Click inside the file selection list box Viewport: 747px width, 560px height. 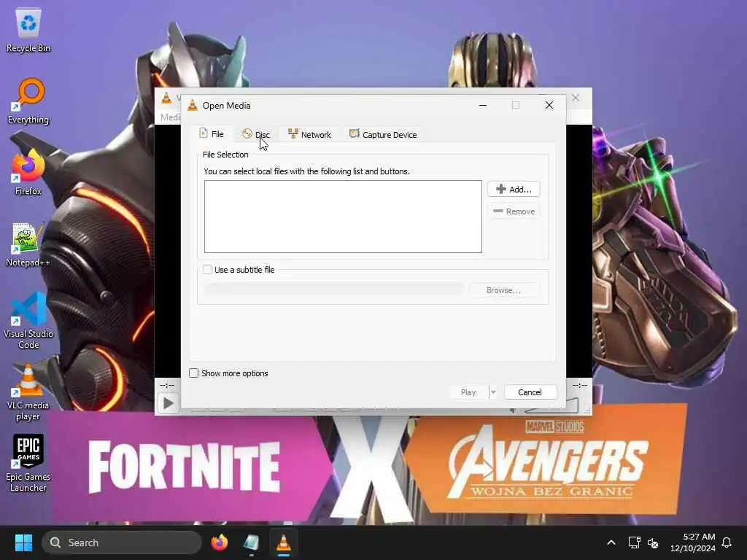coord(343,216)
